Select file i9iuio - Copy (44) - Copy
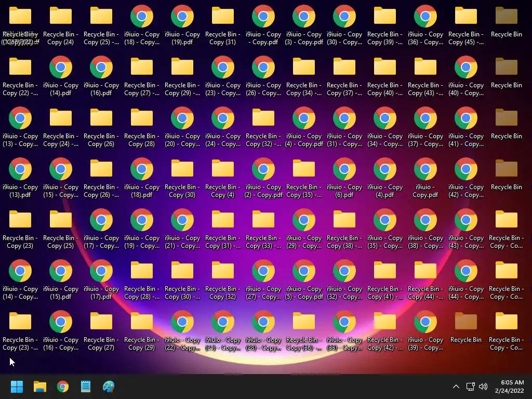This screenshot has width=532, height=399. [x=466, y=280]
